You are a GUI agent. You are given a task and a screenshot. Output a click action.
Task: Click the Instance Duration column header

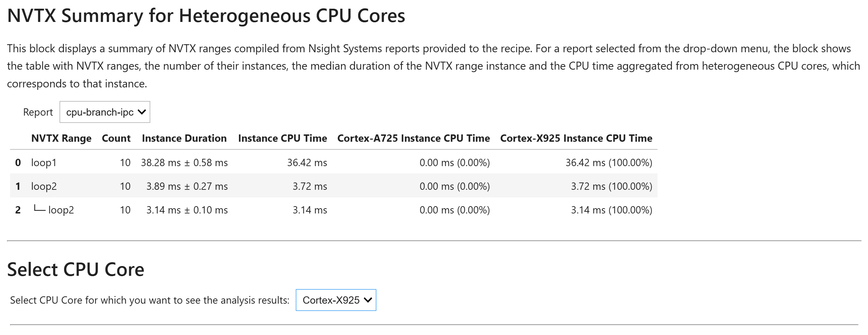[184, 138]
